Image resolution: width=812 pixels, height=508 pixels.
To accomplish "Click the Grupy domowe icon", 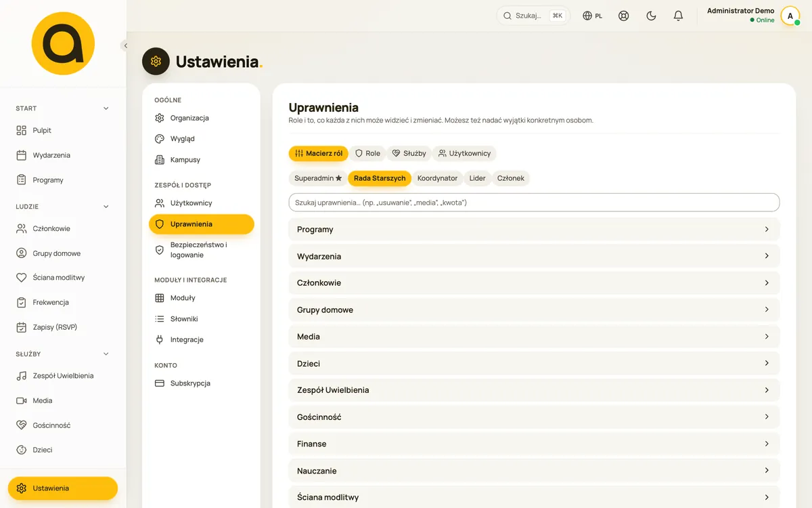I will coord(21,253).
